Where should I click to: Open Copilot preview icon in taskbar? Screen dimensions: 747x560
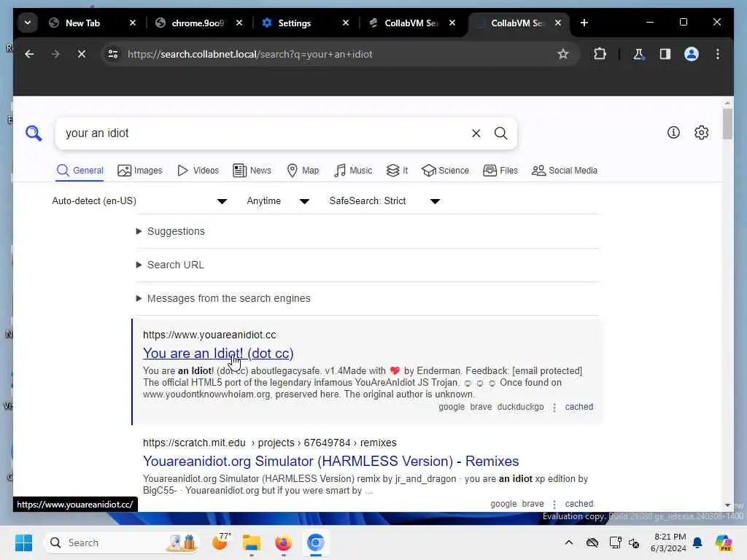724,542
